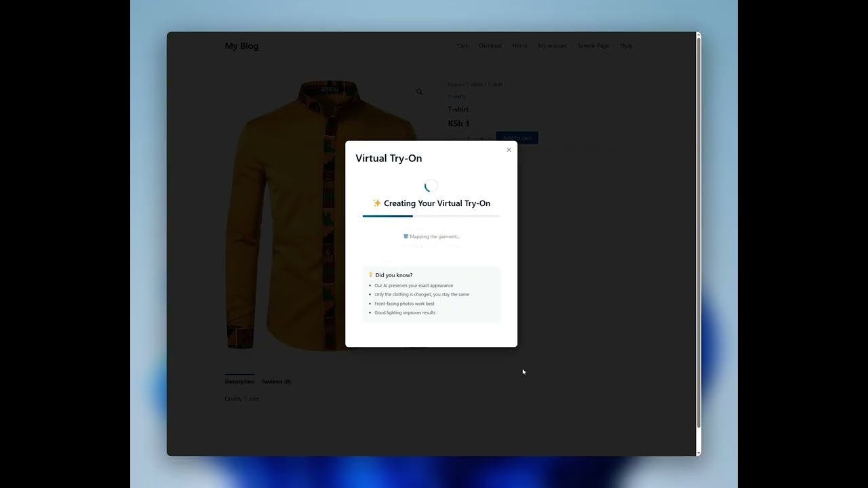
Task: Follow the T-shirts category link
Action: point(456,96)
